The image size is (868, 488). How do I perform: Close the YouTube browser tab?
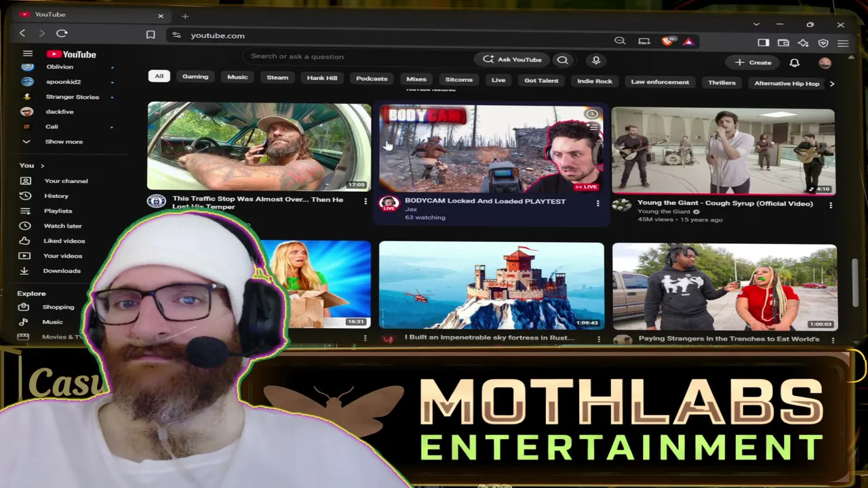[x=161, y=15]
